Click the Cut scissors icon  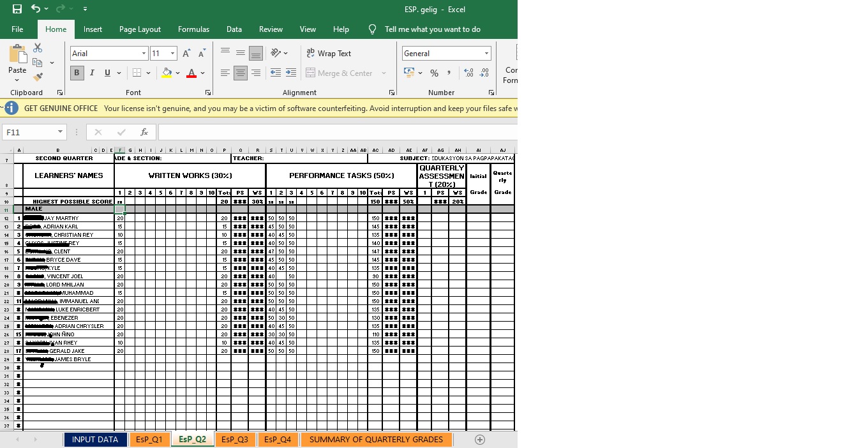click(38, 49)
